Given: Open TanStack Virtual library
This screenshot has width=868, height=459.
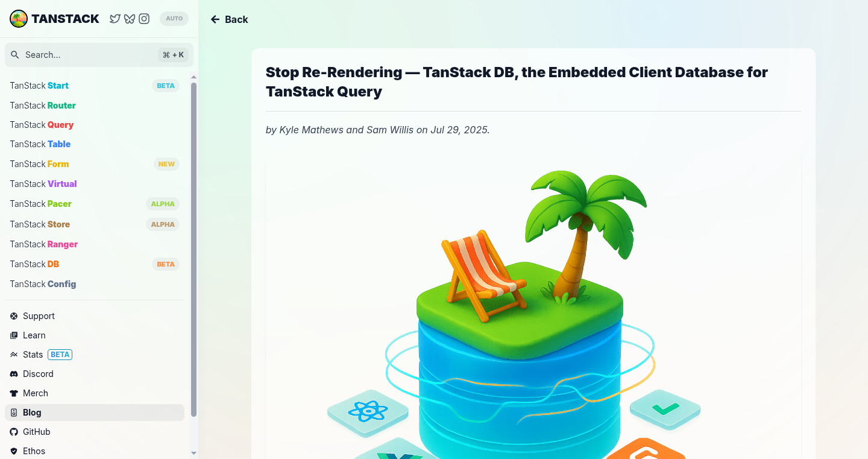Looking at the screenshot, I should point(95,184).
